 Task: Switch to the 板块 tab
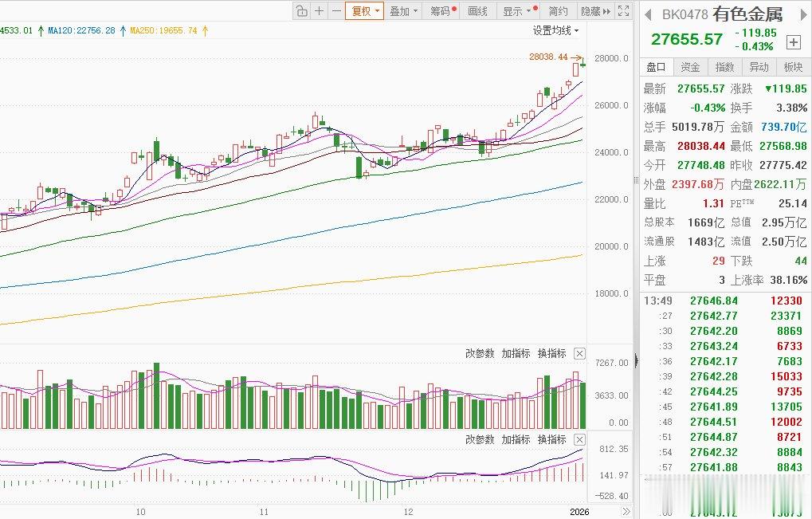click(793, 67)
